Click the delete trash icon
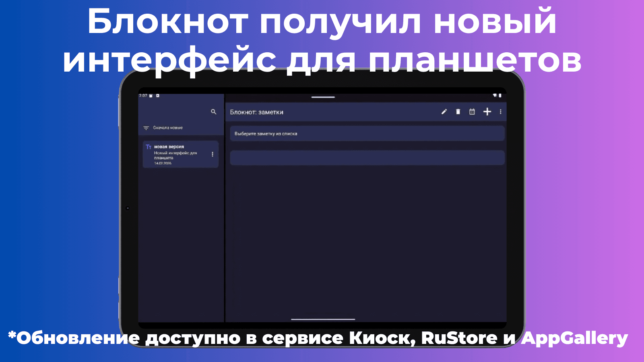Viewport: 644px width, 362px height. coord(458,112)
